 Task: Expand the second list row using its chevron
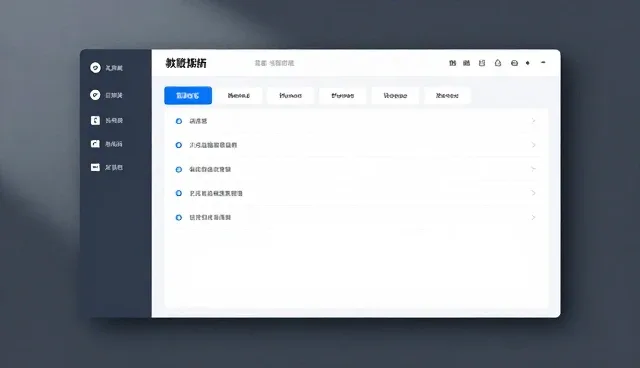[533, 145]
